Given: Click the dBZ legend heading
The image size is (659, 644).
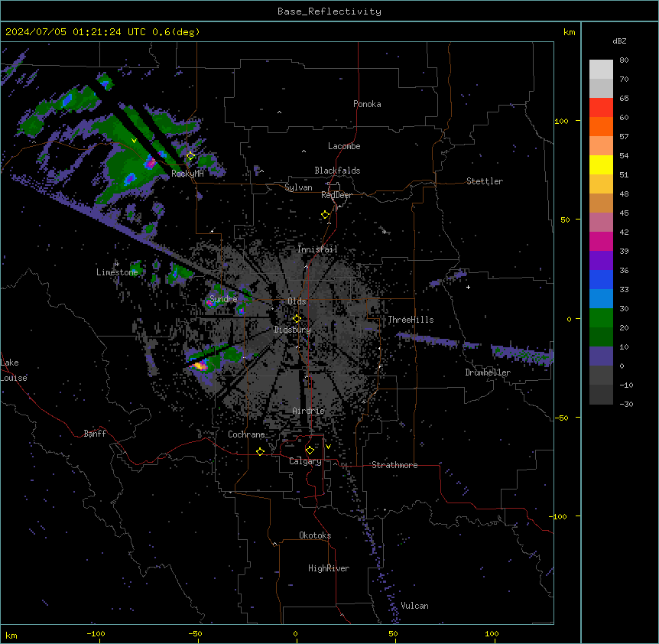Looking at the screenshot, I should point(619,41).
